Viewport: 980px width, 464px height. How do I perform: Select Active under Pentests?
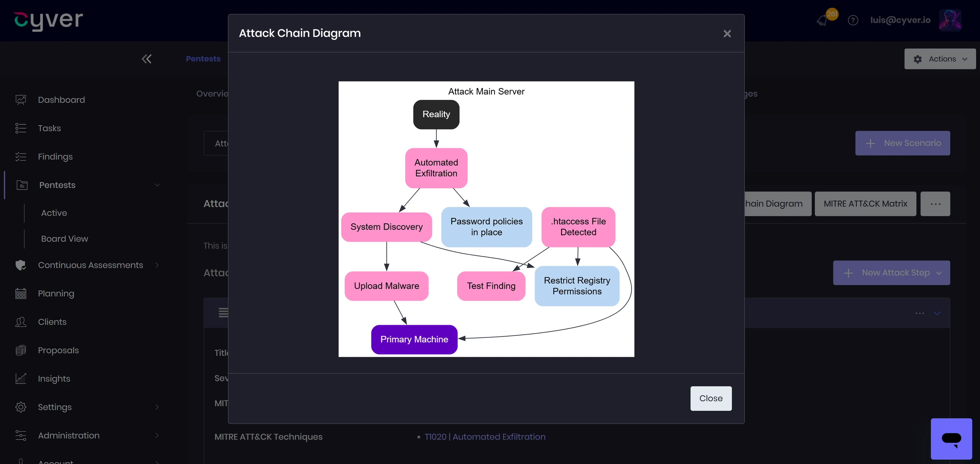coord(54,213)
